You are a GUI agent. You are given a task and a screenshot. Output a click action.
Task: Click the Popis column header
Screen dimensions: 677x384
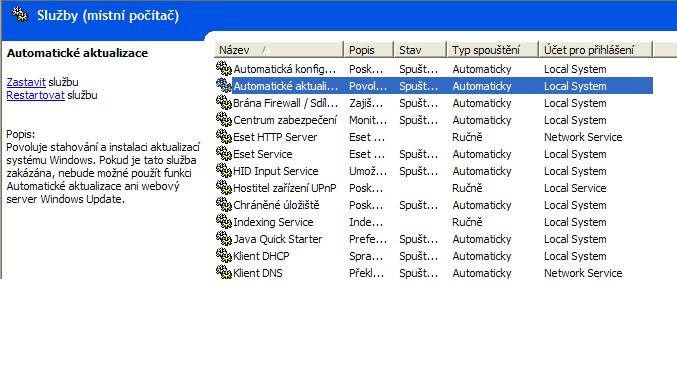click(368, 50)
